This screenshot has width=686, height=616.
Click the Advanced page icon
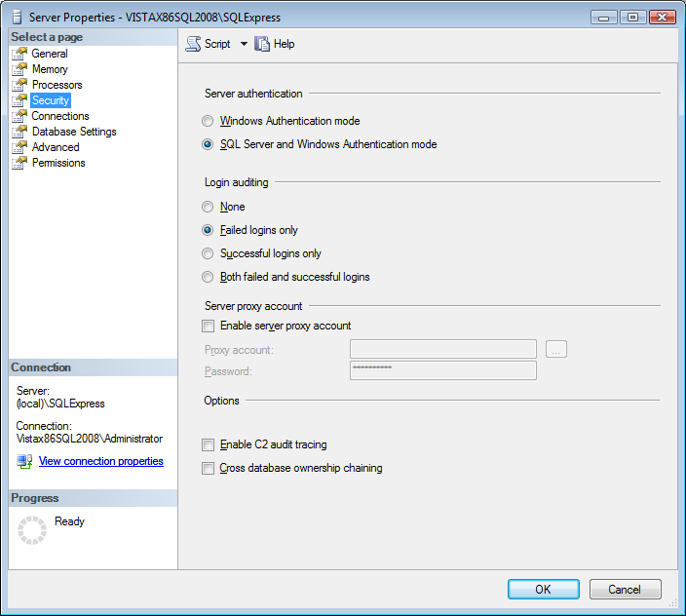click(x=19, y=147)
